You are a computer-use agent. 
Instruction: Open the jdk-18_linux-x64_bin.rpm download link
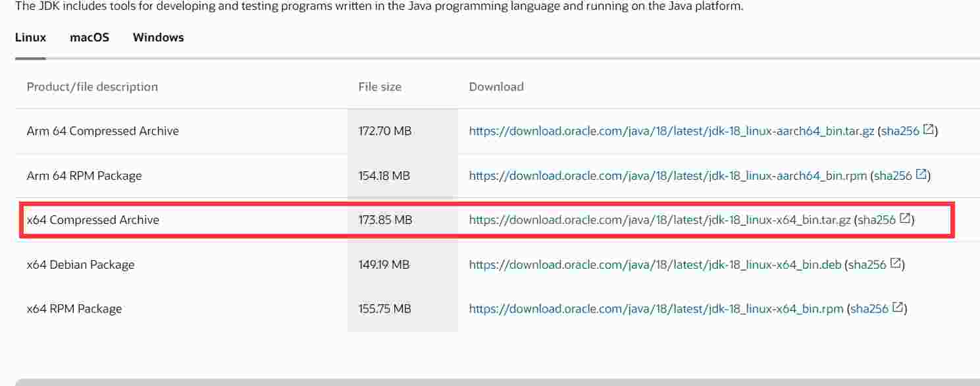656,309
